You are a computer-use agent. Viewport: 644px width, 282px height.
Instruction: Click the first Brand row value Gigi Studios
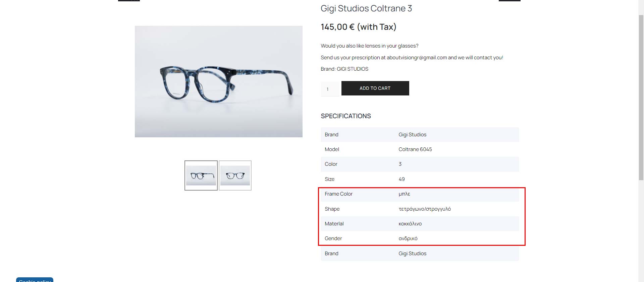coord(413,135)
